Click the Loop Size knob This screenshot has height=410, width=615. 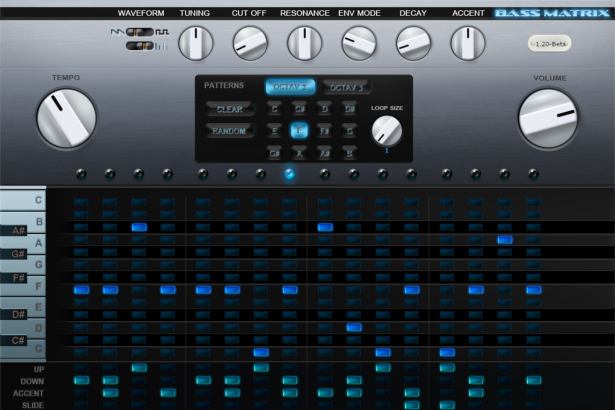pyautogui.click(x=386, y=129)
